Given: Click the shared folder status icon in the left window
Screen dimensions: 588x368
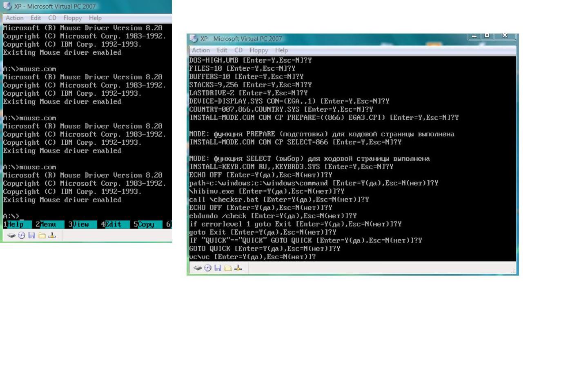Looking at the screenshot, I should (x=42, y=236).
